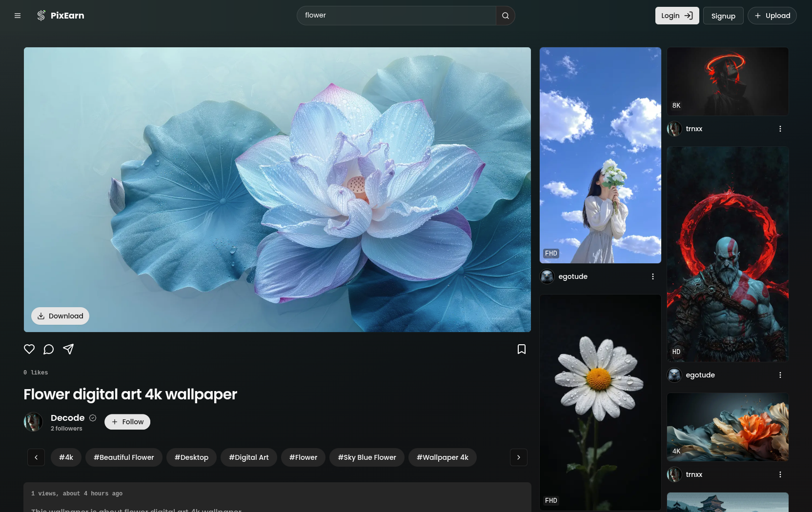
Task: Click the Login button
Action: [677, 15]
